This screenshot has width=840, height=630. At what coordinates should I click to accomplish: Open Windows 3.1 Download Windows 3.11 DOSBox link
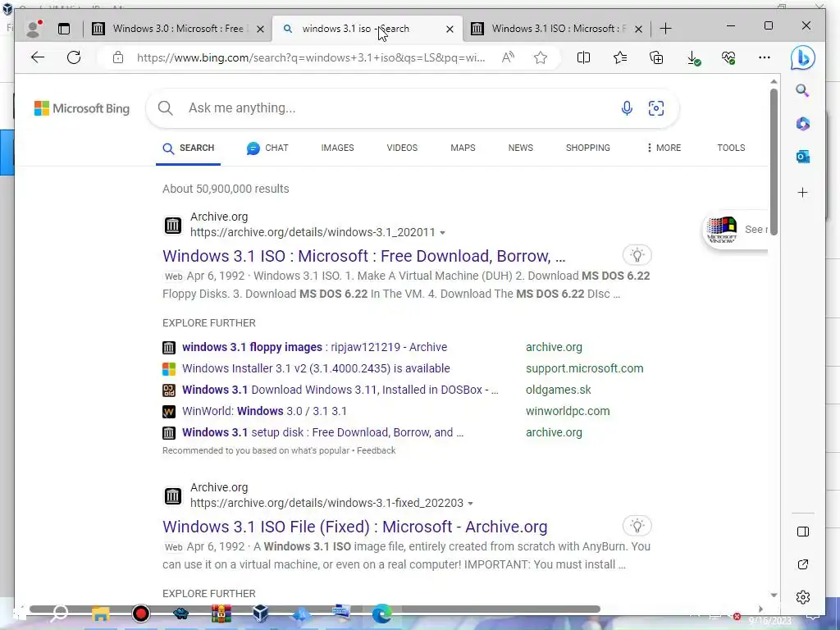click(x=340, y=390)
